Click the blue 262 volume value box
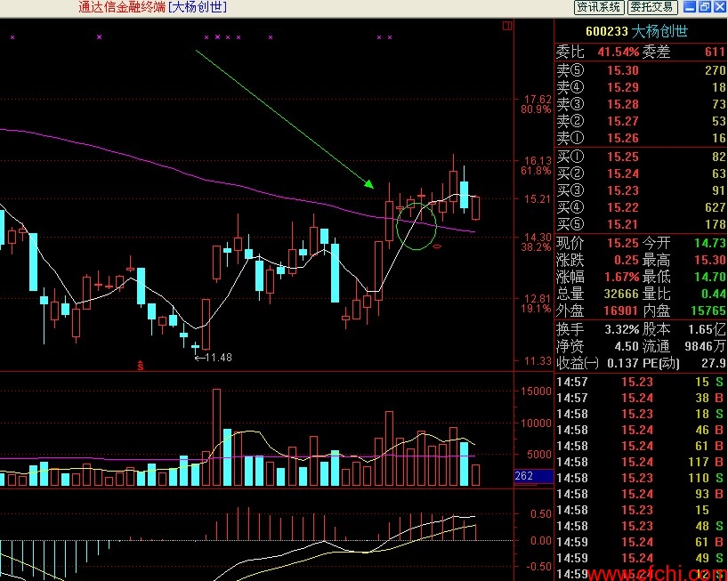728x581 pixels. pos(533,476)
